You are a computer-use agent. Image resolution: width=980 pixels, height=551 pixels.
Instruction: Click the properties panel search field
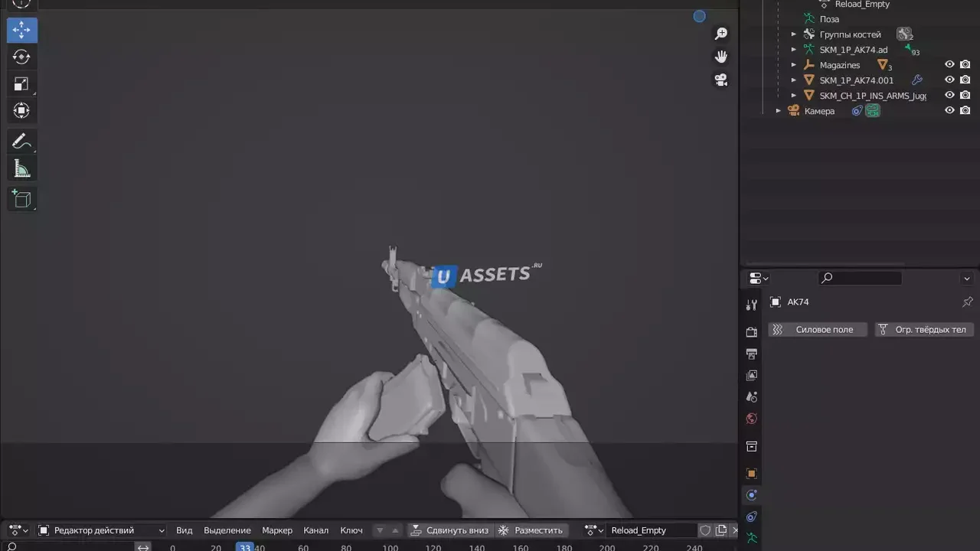(860, 278)
